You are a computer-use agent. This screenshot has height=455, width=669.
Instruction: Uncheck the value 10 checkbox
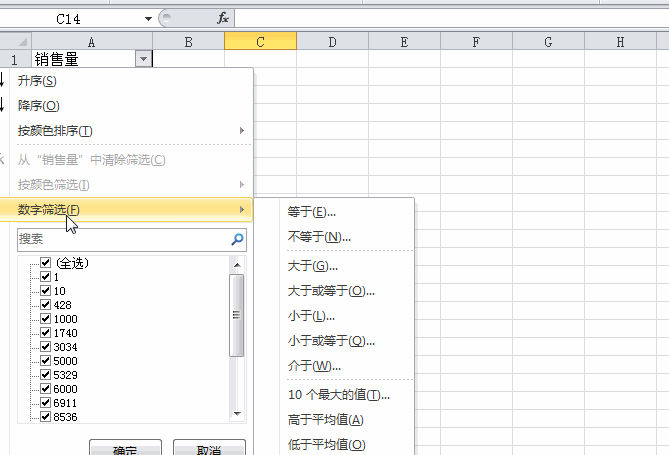click(x=46, y=291)
